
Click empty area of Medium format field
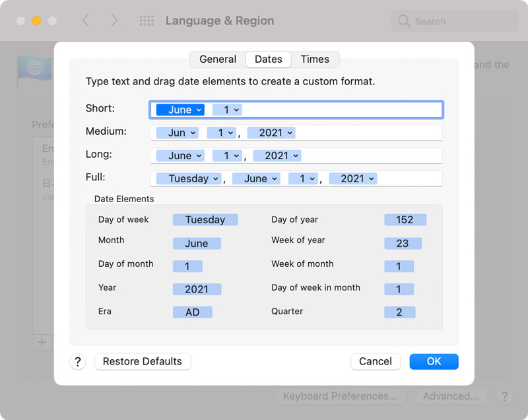(x=369, y=133)
